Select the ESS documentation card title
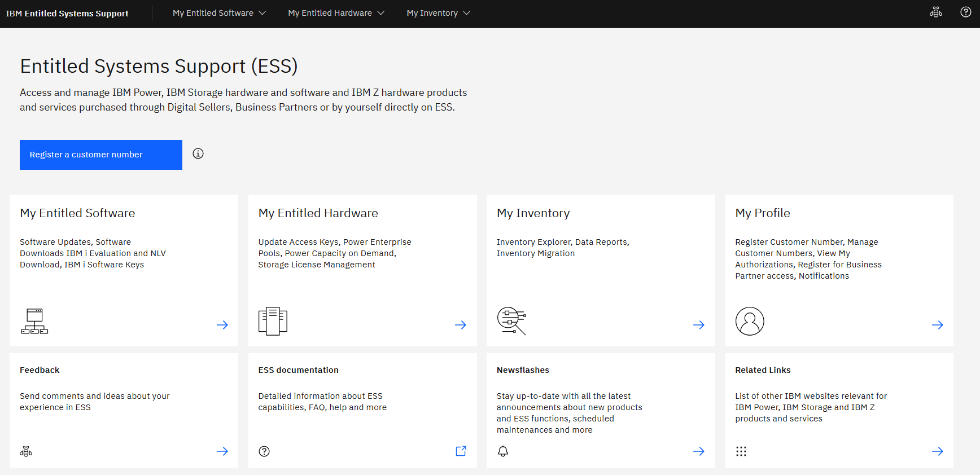The image size is (980, 475). [299, 370]
